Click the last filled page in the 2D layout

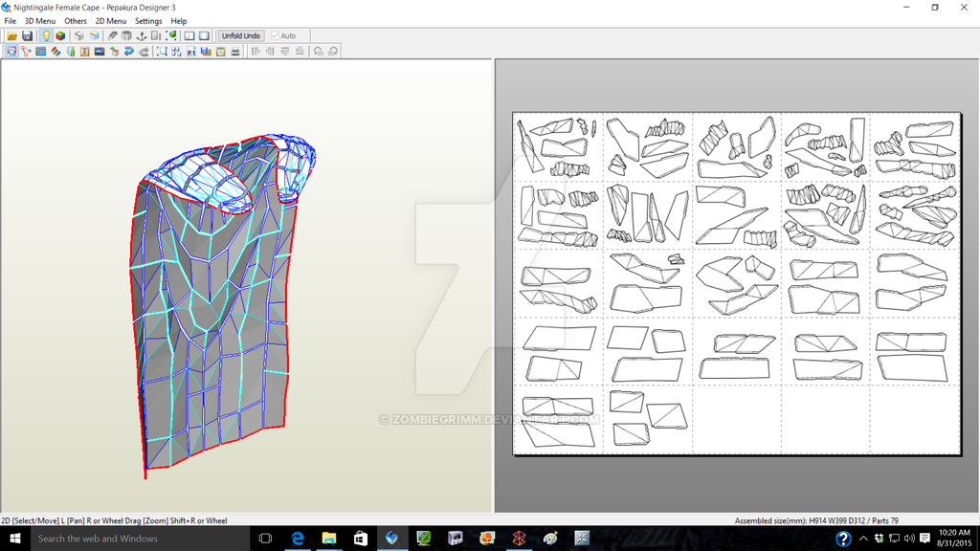[x=648, y=419]
